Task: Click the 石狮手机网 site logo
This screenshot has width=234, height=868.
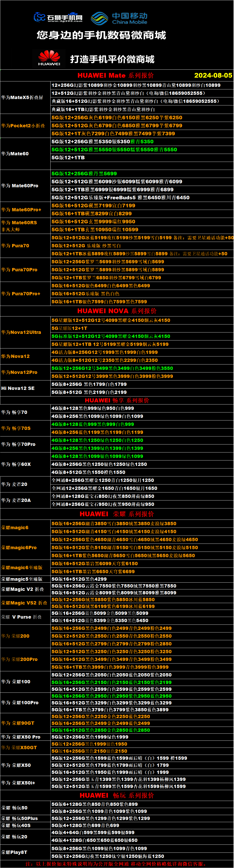Action: coord(58,17)
